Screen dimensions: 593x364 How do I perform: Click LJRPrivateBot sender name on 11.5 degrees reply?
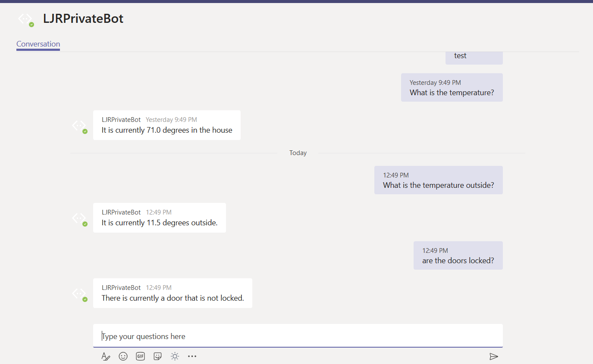[x=121, y=212]
